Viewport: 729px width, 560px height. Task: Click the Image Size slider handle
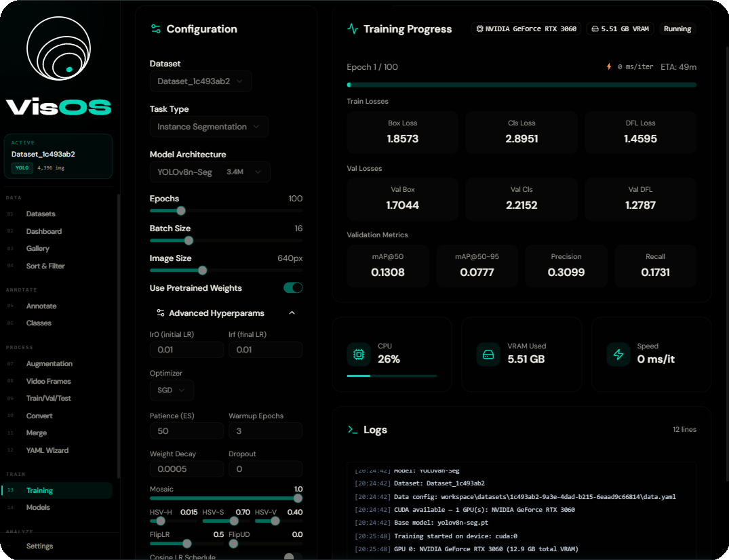202,271
